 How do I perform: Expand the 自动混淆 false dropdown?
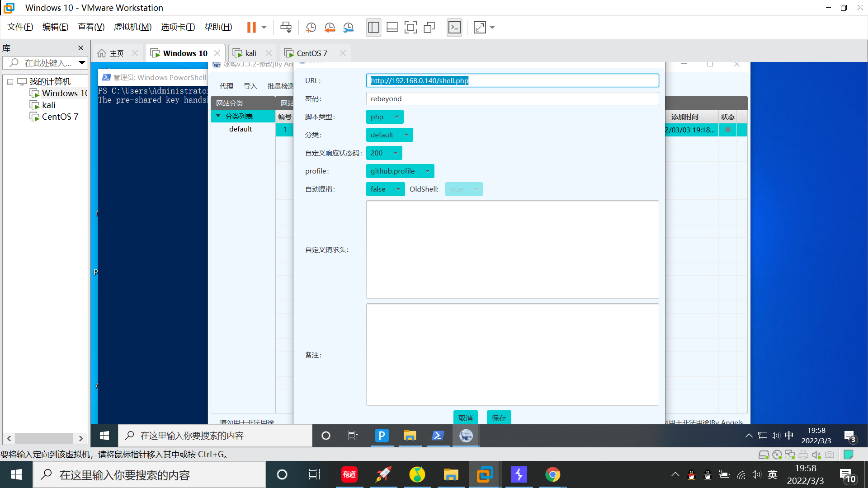(385, 189)
